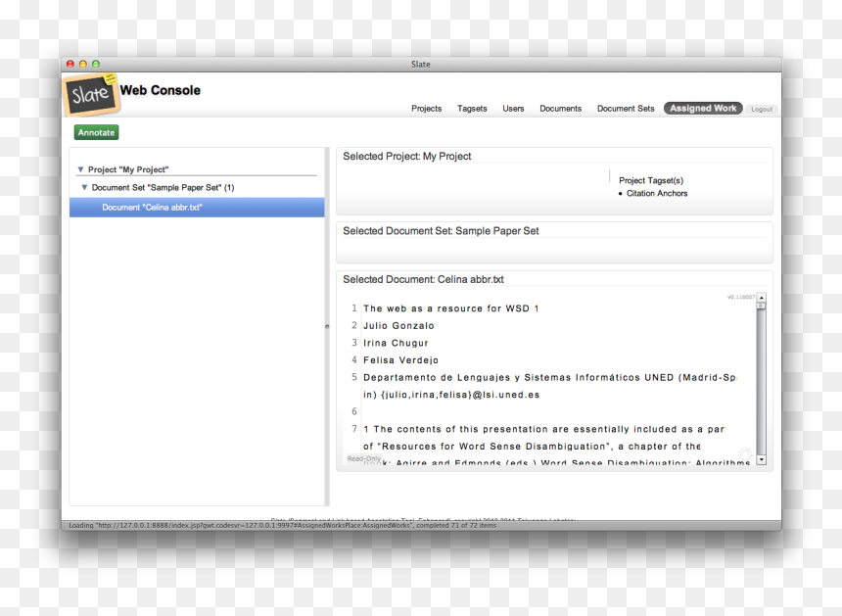842x616 pixels.
Task: Minimize the Slate window with yellow button
Action: coord(83,64)
